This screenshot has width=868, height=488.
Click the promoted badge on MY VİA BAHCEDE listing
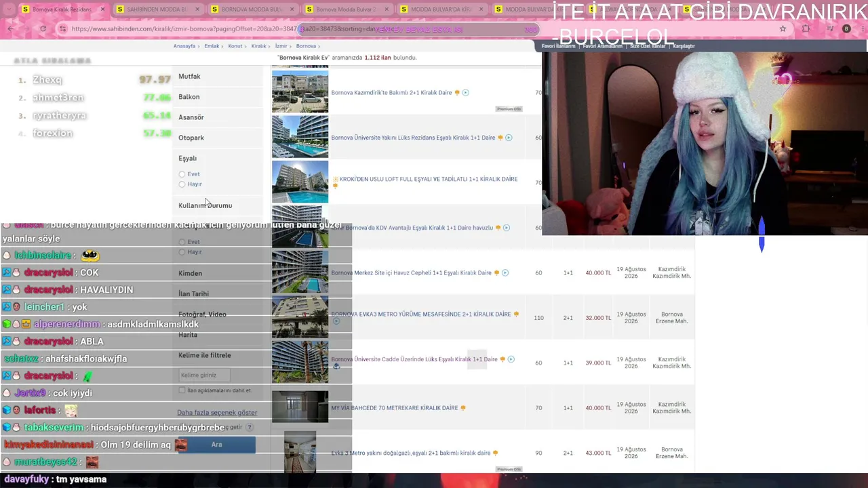463,408
